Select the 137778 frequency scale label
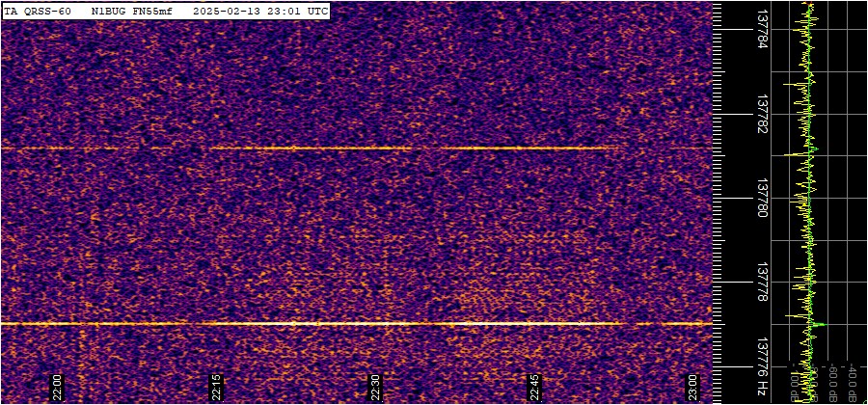 [763, 283]
